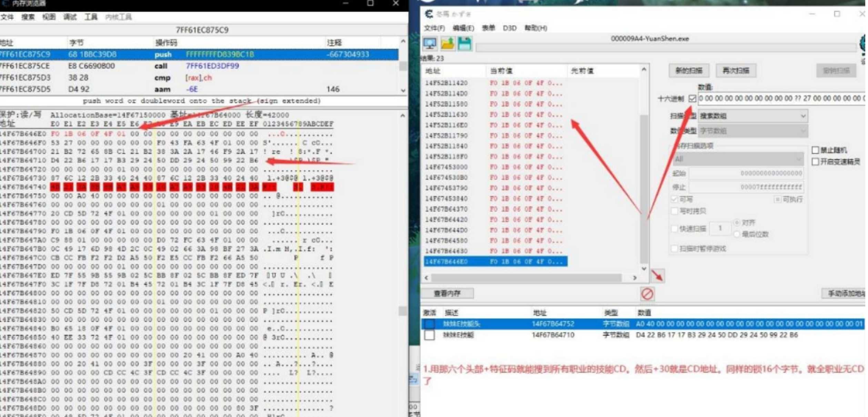This screenshot has height=417, width=868.
Task: Click the greyed 撤销扫描 button
Action: point(836,71)
